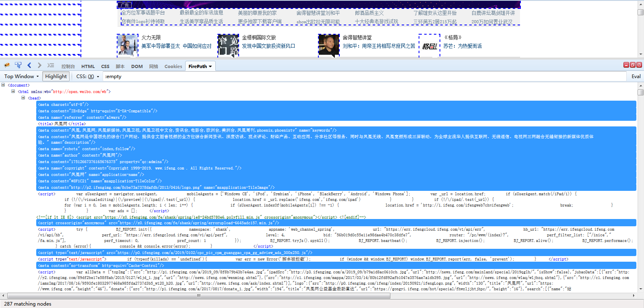Click the 金梧桐国际文旅 thumbnail image
The height and width of the screenshot is (308, 644).
tap(228, 45)
